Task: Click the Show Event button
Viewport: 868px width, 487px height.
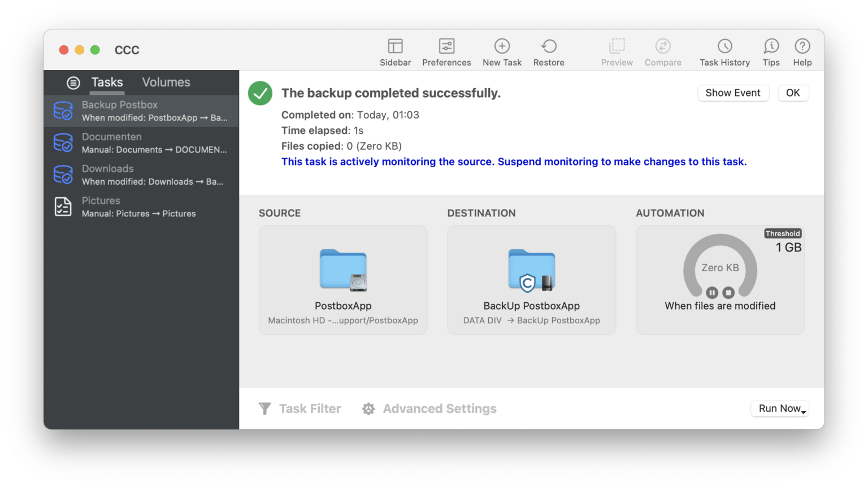Action: pyautogui.click(x=733, y=93)
